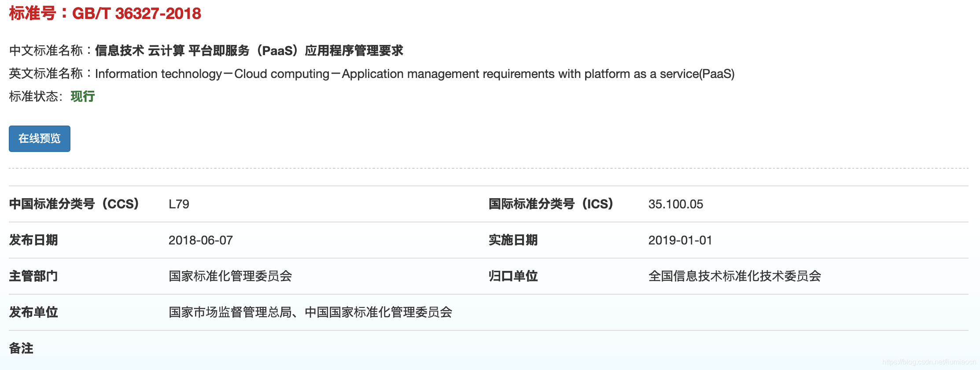This screenshot has height=370, width=980.
Task: Click the 主管部门 label
Action: point(33,276)
